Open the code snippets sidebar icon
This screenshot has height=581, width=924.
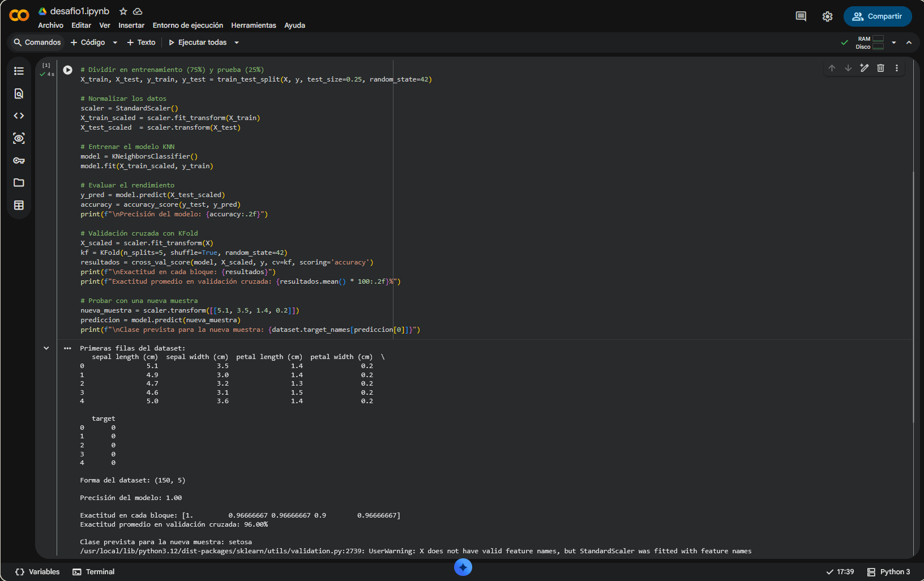(19, 116)
